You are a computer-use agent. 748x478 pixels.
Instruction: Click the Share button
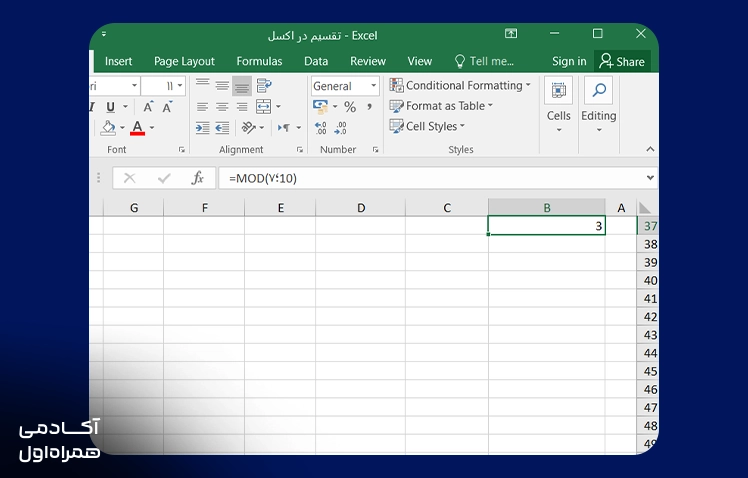622,62
